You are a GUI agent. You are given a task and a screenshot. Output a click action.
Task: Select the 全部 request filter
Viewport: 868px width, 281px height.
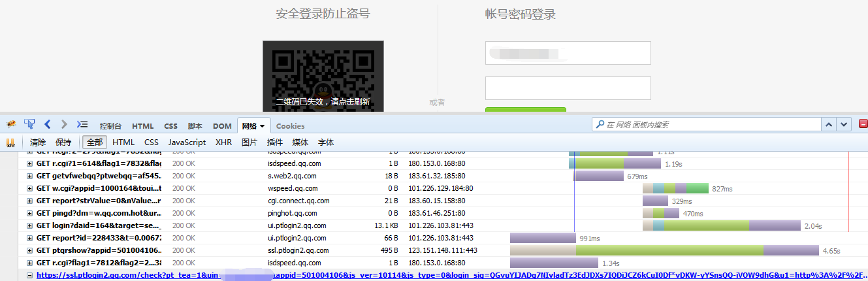click(95, 142)
